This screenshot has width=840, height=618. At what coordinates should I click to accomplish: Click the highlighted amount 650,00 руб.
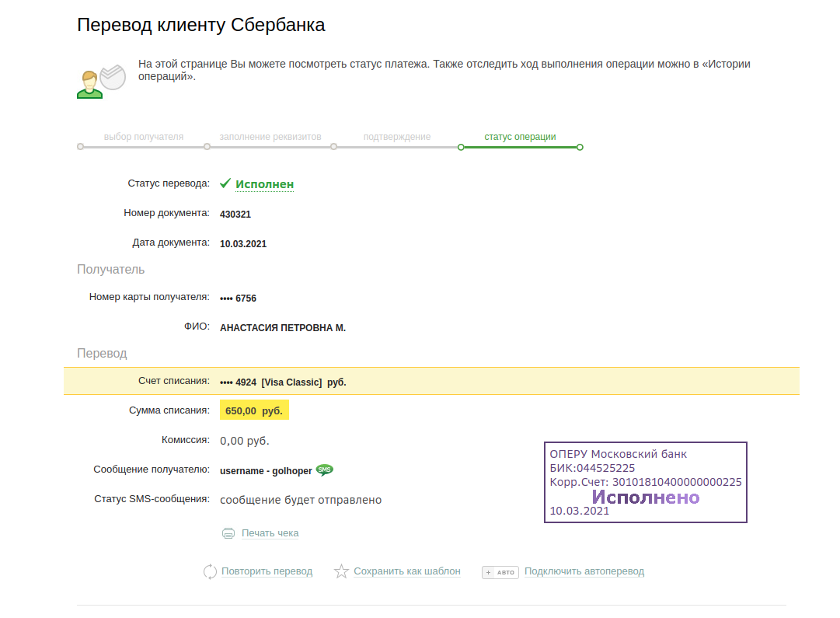[254, 410]
